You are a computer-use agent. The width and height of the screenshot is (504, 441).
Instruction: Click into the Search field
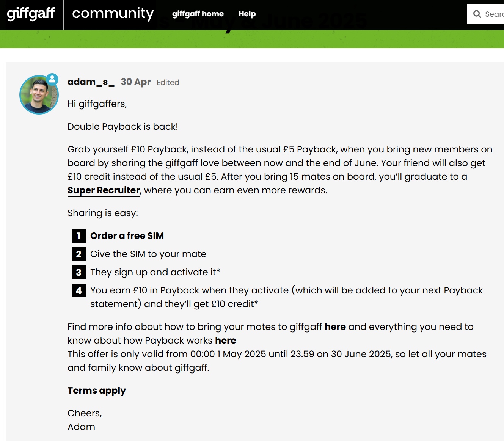pyautogui.click(x=485, y=14)
